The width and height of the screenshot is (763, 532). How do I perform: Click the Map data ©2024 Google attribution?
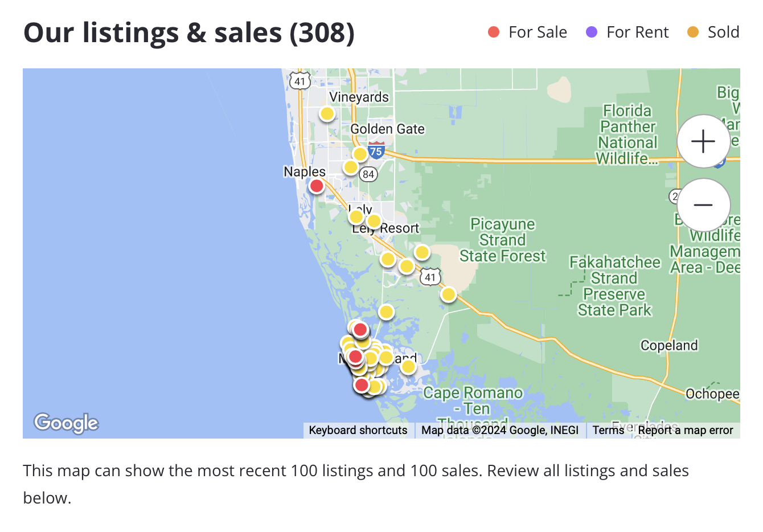click(500, 430)
